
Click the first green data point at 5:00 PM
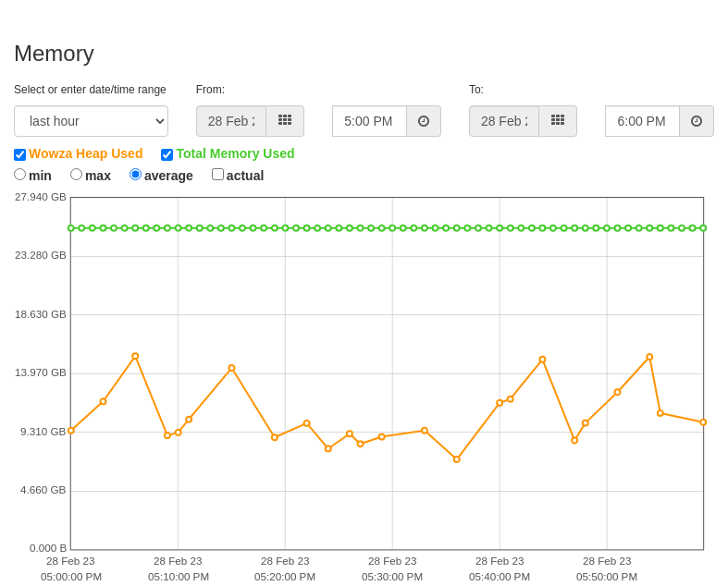click(71, 227)
